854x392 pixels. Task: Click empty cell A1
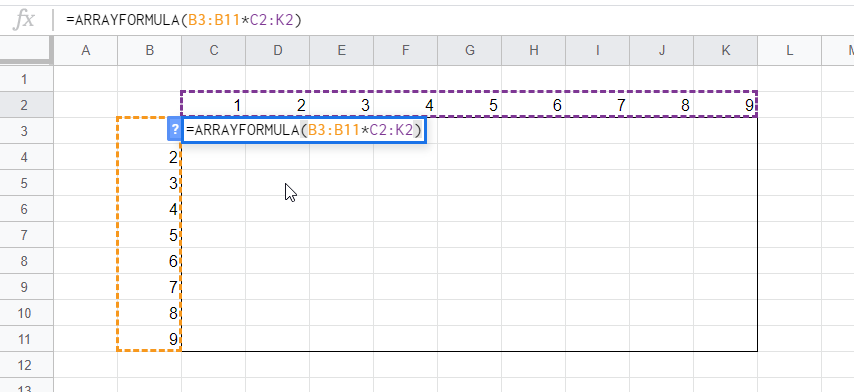[86, 79]
